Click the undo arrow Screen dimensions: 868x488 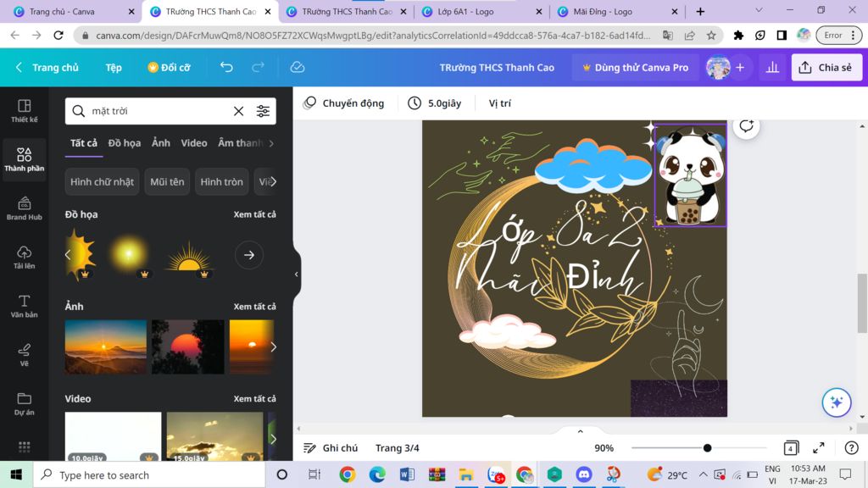coord(226,67)
